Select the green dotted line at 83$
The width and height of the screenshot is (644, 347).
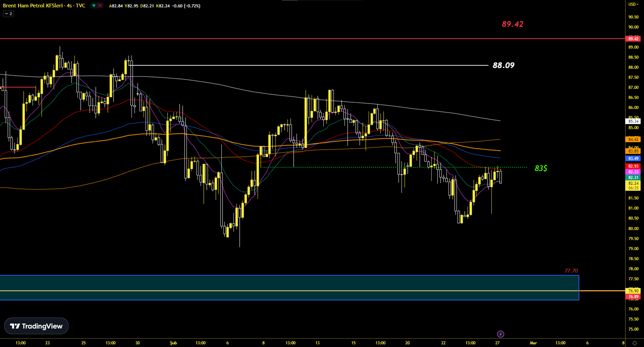pos(394,167)
